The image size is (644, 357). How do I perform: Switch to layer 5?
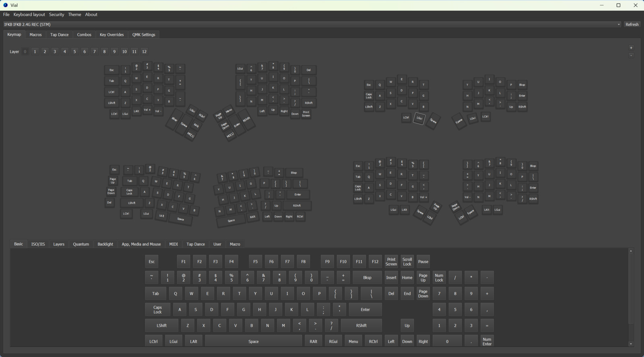point(74,52)
